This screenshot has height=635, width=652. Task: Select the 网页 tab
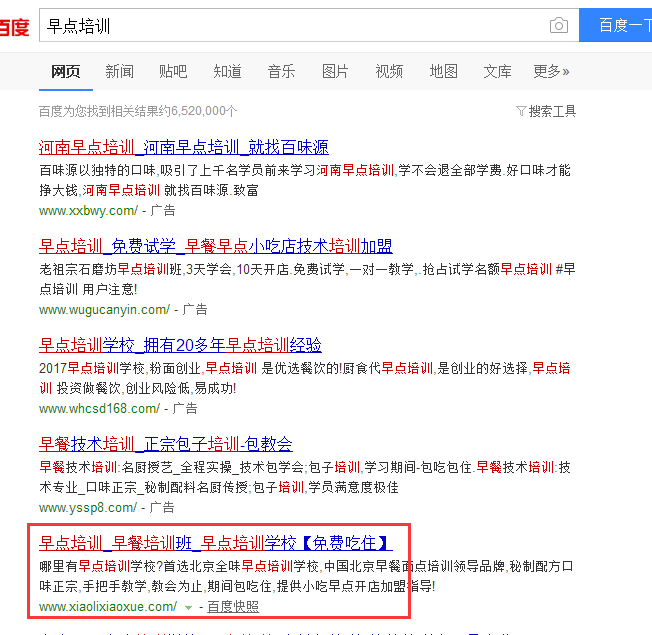(66, 72)
